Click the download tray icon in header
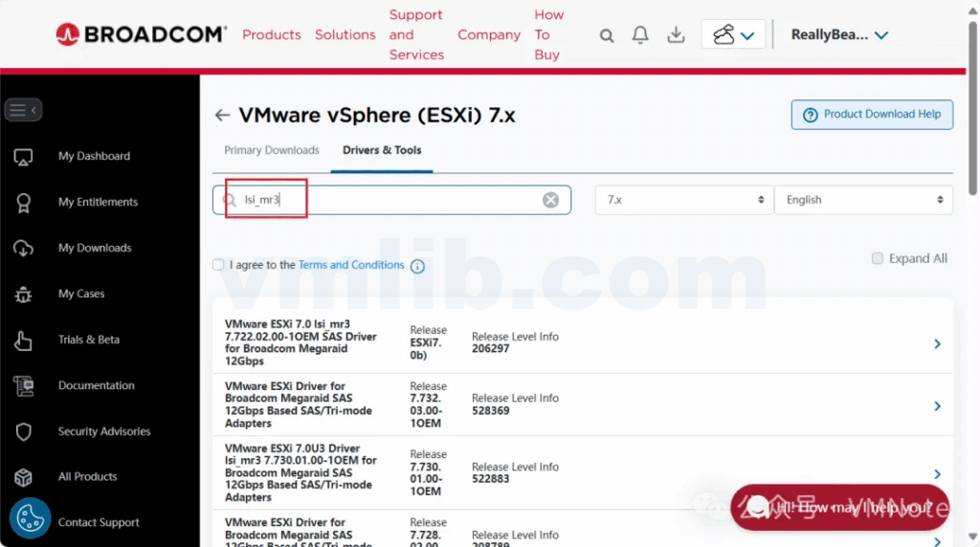This screenshot has width=980, height=547. [676, 35]
